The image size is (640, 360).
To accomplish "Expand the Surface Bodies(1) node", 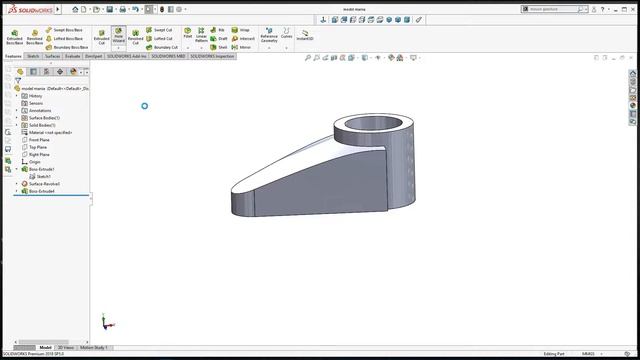I will 17,118.
